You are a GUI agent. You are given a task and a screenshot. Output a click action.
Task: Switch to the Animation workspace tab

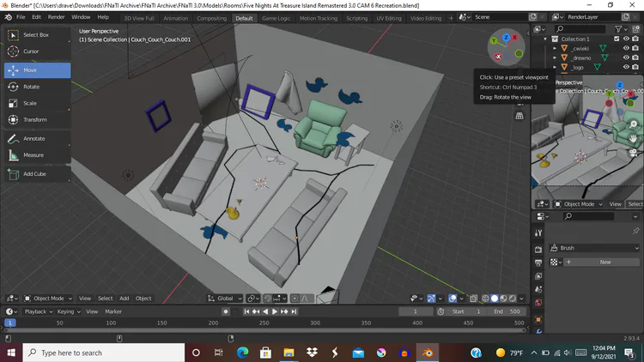point(175,18)
